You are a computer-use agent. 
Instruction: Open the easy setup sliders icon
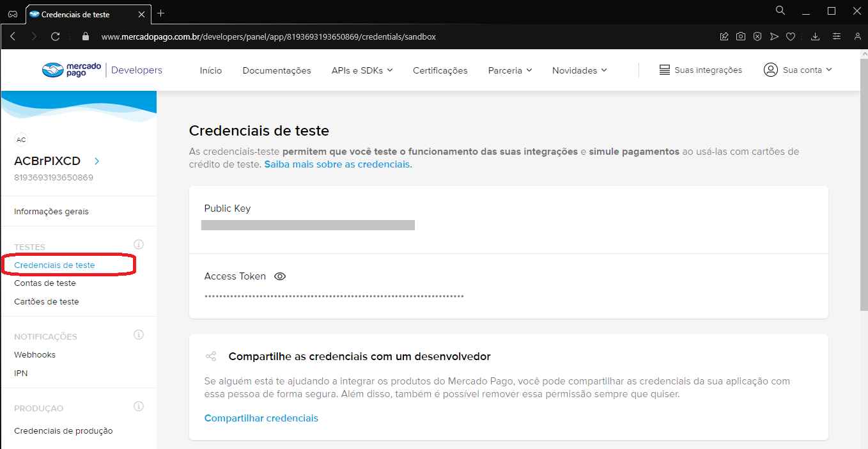pos(836,36)
